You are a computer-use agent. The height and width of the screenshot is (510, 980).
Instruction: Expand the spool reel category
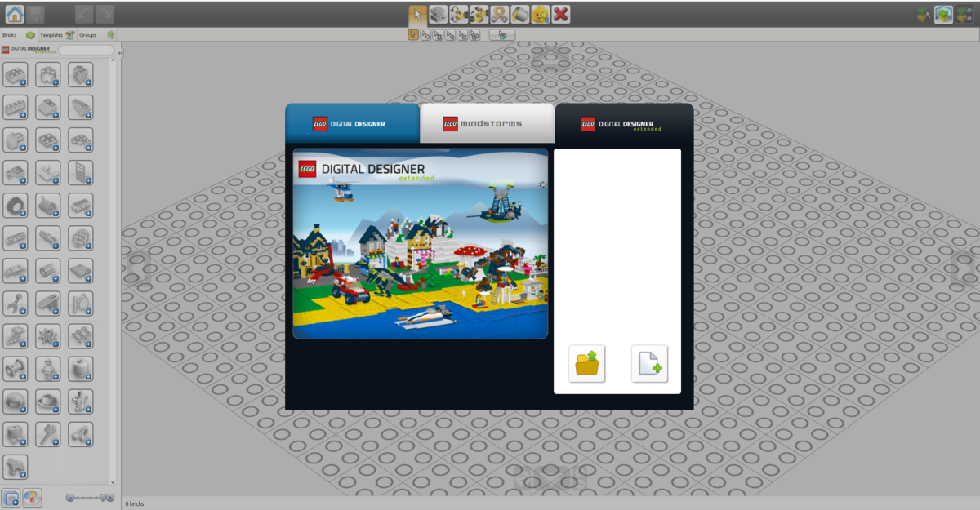tap(16, 369)
